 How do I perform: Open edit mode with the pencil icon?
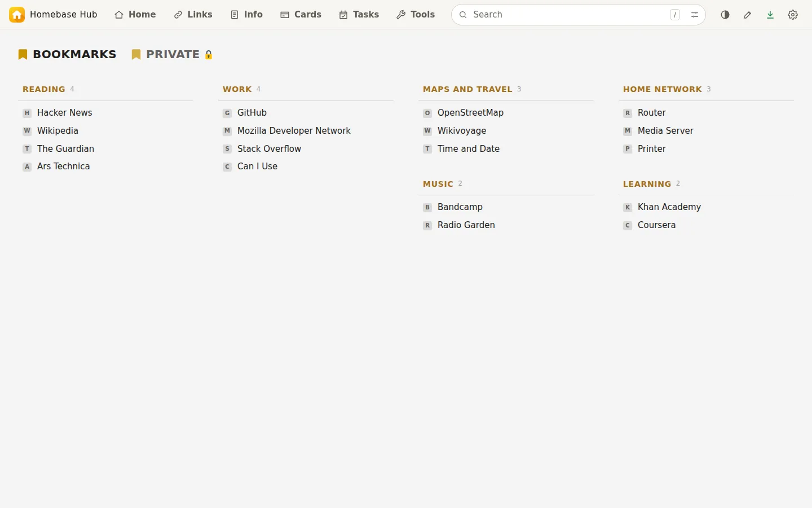748,15
